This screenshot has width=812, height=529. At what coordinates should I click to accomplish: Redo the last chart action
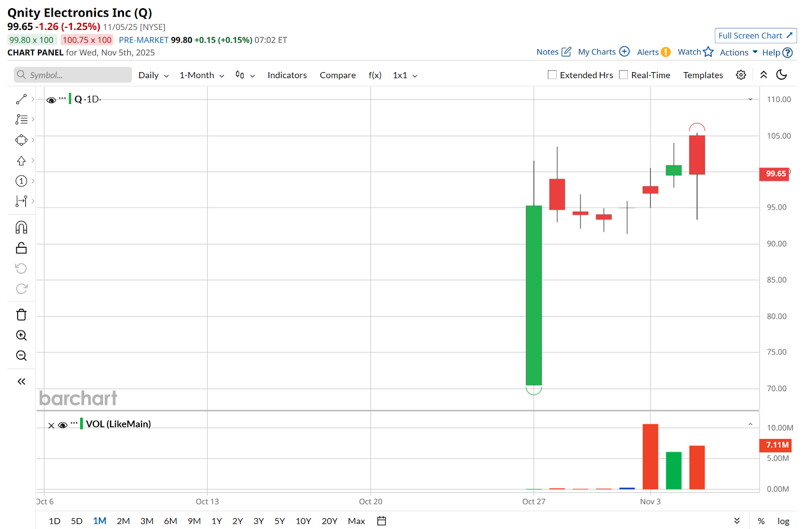coord(21,288)
